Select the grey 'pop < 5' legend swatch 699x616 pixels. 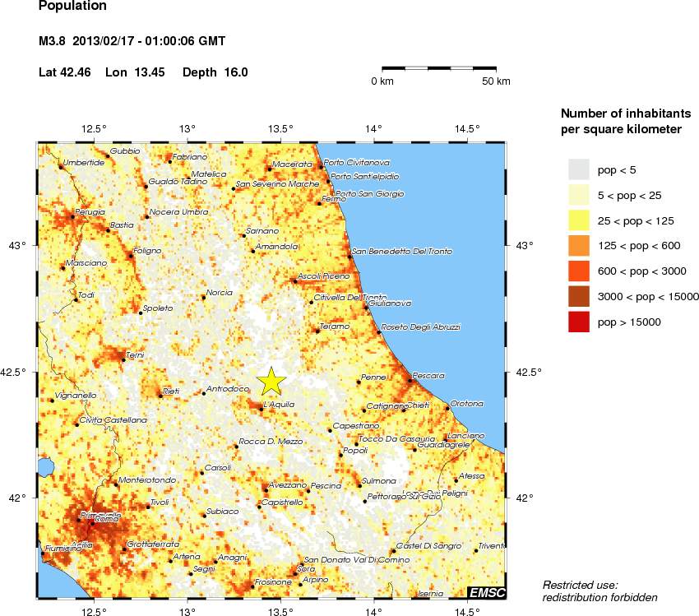[579, 169]
